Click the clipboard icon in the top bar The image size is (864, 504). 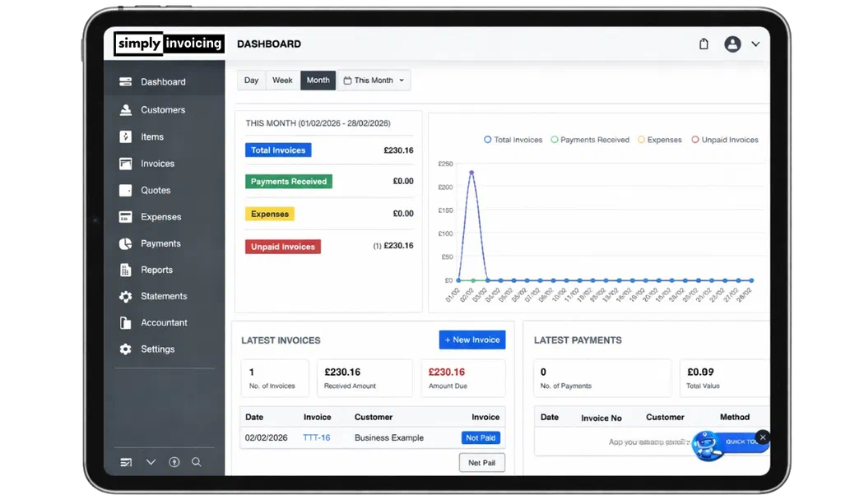tap(704, 44)
